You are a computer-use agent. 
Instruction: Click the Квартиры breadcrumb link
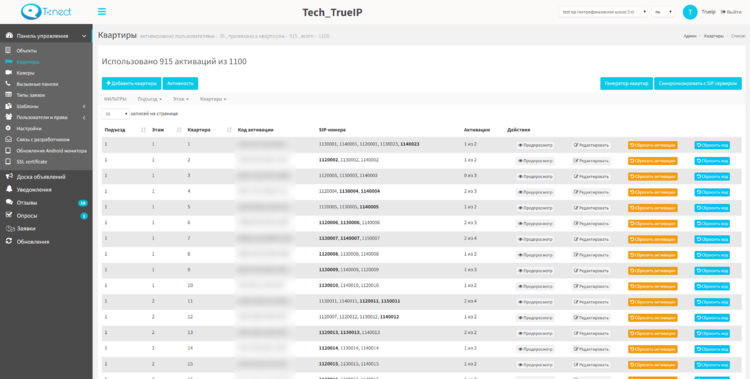point(714,36)
